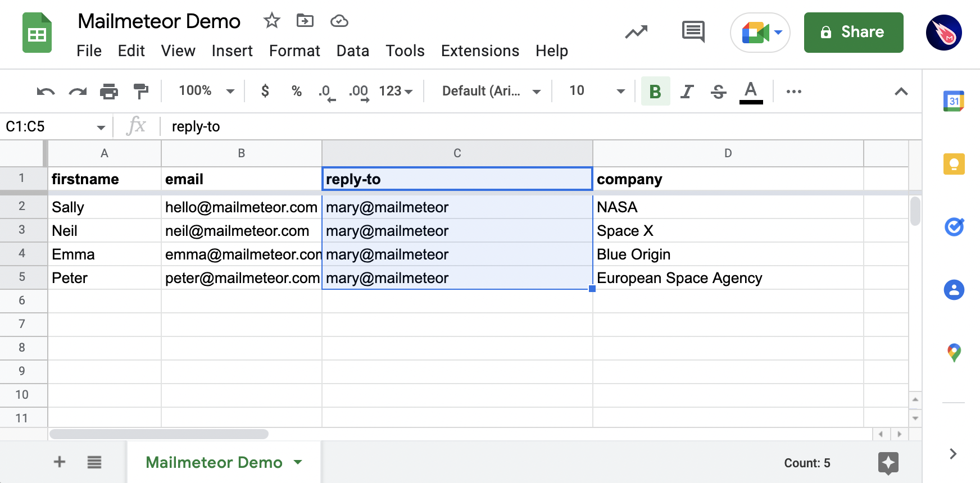Open the View menu

[x=178, y=51]
